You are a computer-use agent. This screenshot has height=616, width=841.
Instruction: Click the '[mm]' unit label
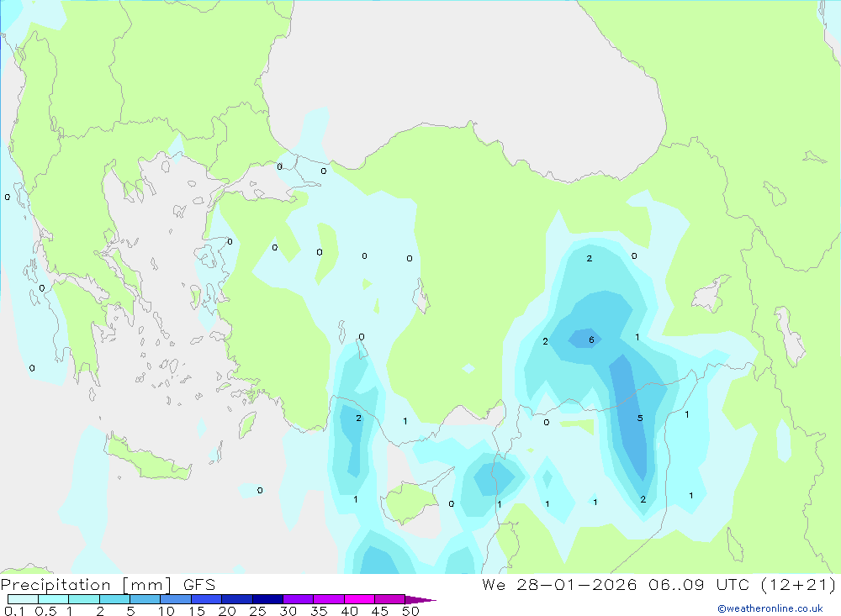(x=147, y=585)
